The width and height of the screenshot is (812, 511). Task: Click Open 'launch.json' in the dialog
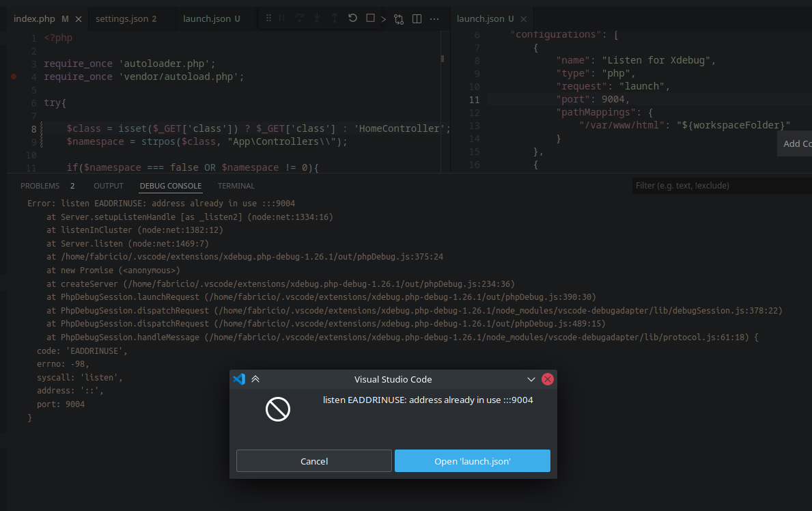472,460
